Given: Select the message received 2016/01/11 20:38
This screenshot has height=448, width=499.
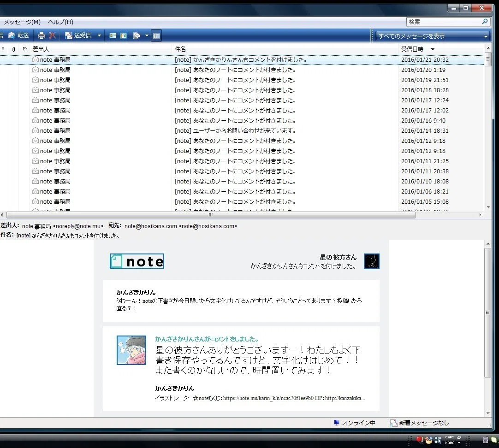Looking at the screenshot, I should (x=242, y=171).
